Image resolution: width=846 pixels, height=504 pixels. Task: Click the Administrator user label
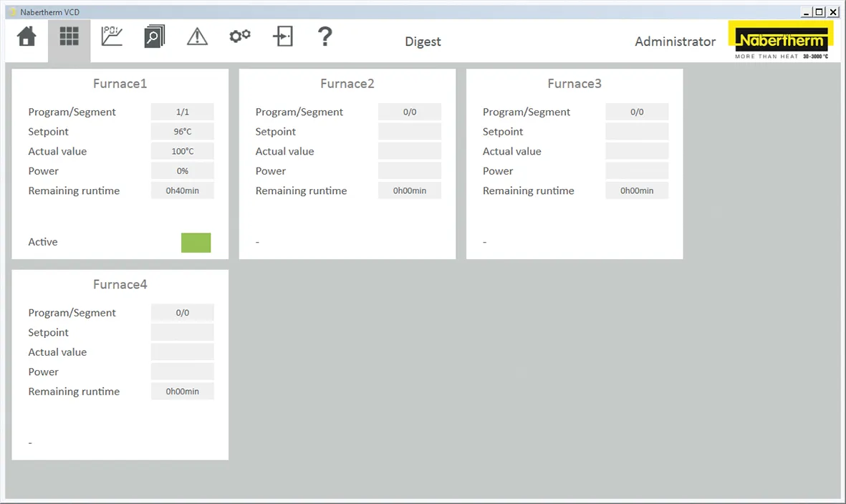coord(675,42)
